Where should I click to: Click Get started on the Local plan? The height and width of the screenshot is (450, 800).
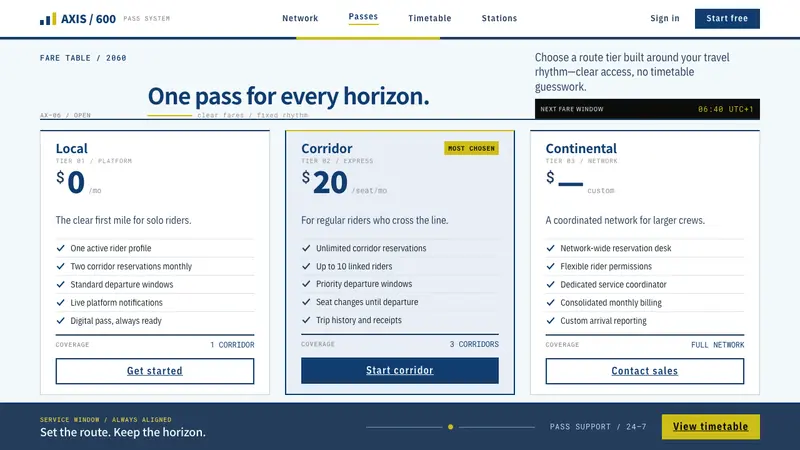coord(155,371)
